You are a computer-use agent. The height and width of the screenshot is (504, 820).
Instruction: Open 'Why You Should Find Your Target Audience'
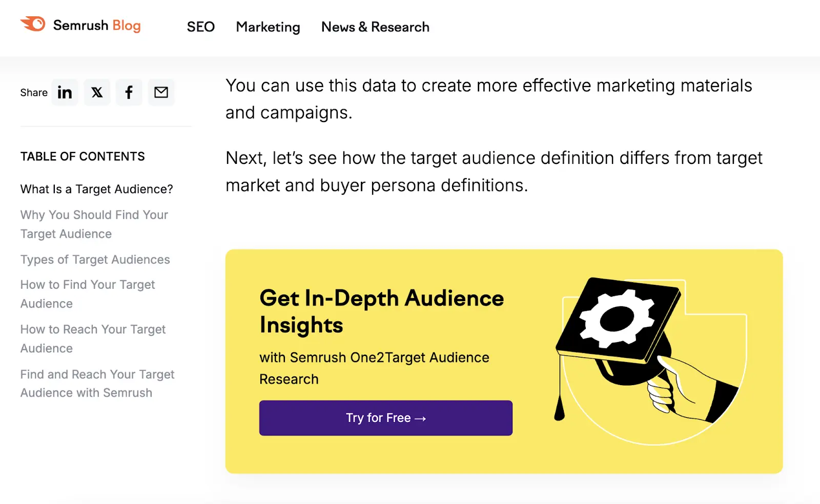pos(94,224)
